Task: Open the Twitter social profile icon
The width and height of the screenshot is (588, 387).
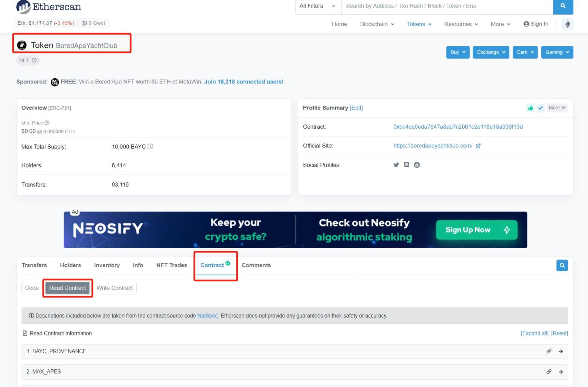Action: [396, 165]
